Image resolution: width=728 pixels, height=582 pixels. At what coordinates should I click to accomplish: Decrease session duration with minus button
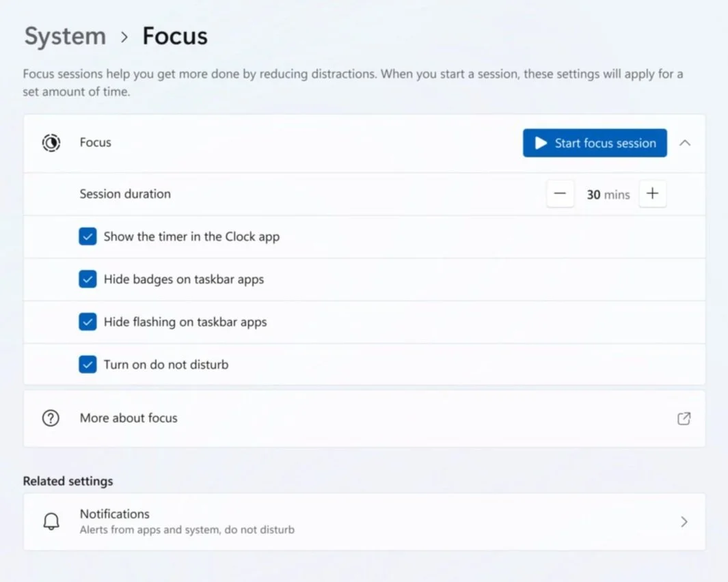560,193
